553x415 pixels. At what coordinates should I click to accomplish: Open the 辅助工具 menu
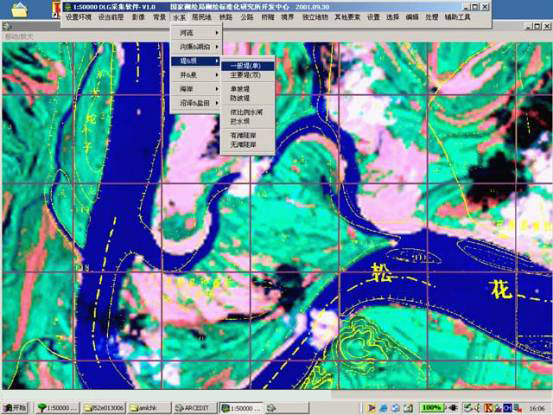[x=457, y=17]
